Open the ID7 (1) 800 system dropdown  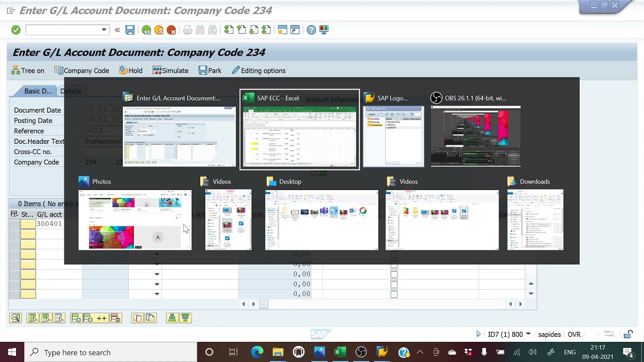pos(528,334)
